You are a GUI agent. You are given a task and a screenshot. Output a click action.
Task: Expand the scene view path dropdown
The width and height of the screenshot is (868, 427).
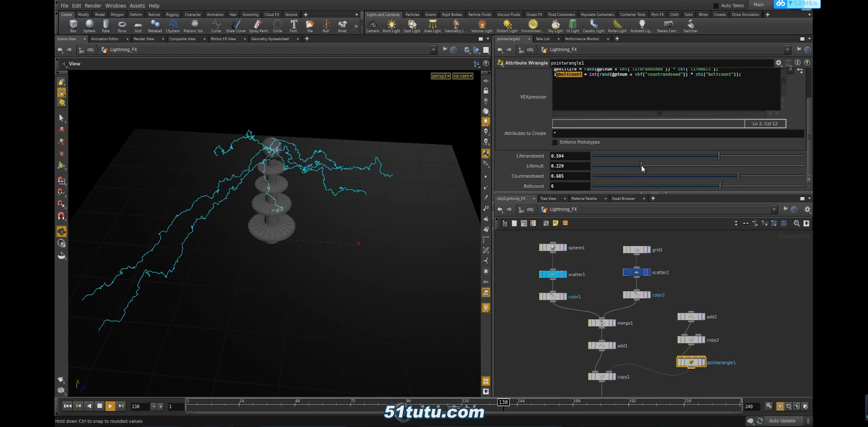(x=433, y=49)
